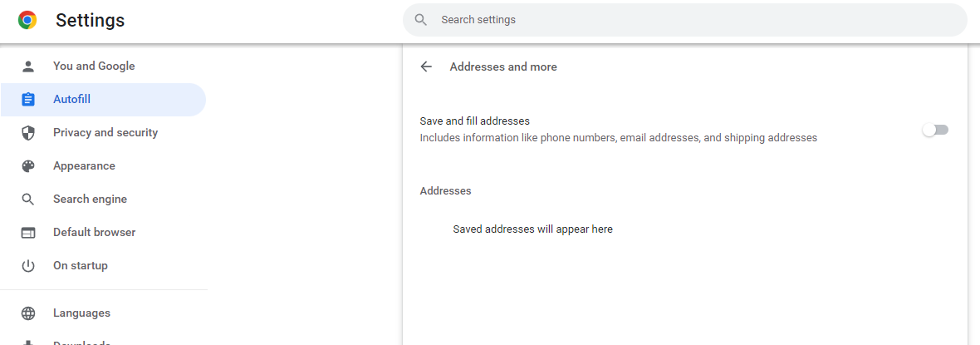Click the shield icon for Privacy and security
The width and height of the screenshot is (980, 345).
pyautogui.click(x=28, y=133)
